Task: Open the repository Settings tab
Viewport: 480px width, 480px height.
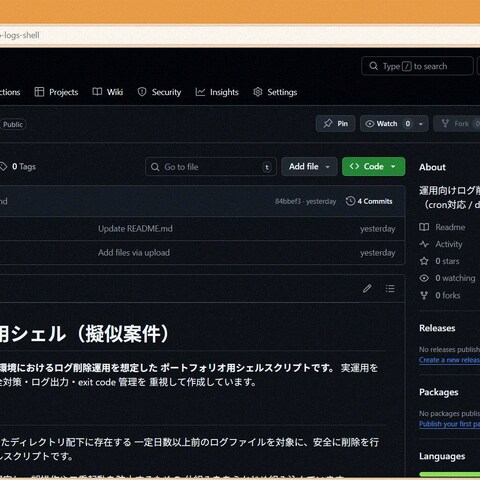Action: point(275,92)
